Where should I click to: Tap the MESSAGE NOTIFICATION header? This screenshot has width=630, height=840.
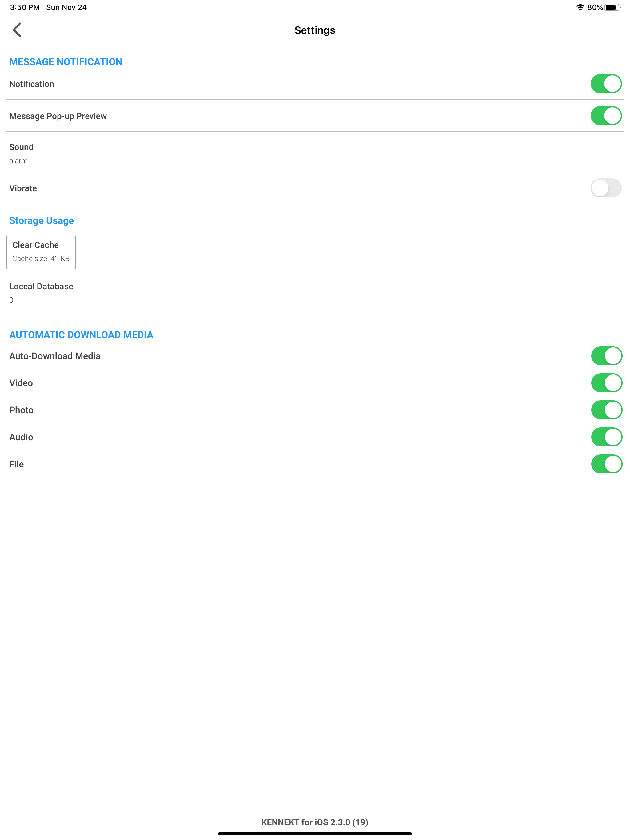[x=66, y=62]
